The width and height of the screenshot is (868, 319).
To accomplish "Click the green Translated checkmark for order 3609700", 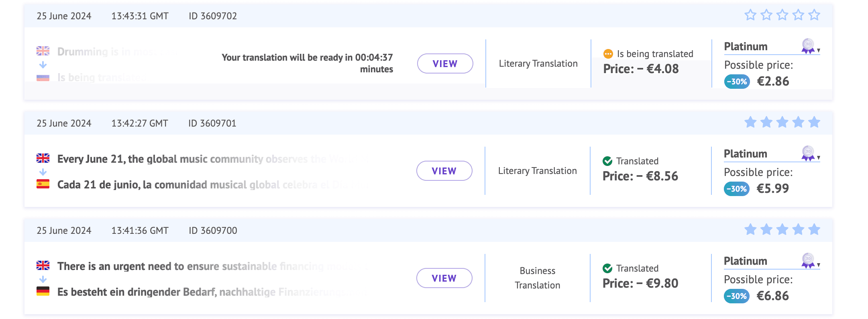I will click(607, 268).
